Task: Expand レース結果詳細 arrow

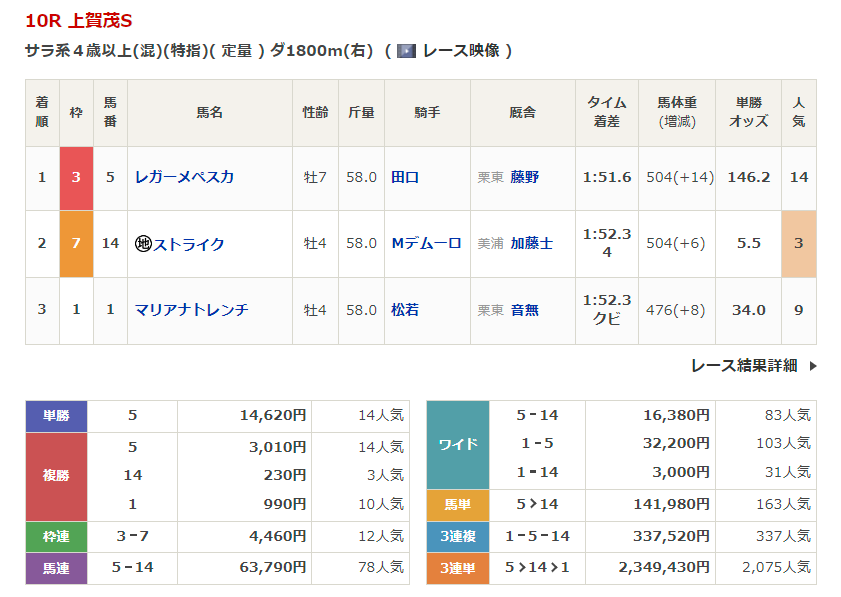Action: pos(812,366)
